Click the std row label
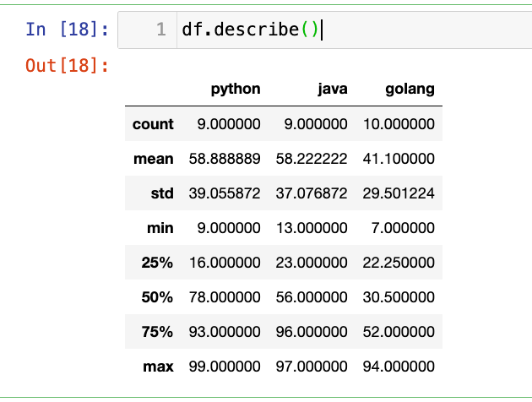The image size is (532, 402). 161,193
